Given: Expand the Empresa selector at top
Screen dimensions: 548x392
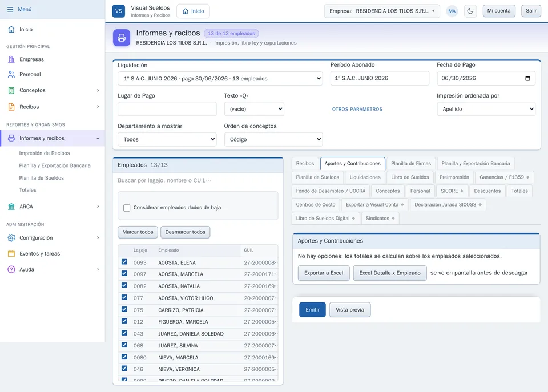Looking at the screenshot, I should [x=382, y=11].
